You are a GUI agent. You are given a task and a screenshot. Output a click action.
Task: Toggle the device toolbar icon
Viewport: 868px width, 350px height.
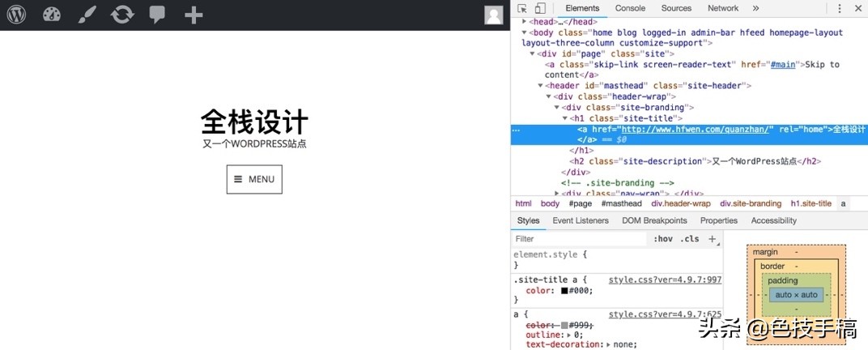click(x=540, y=8)
